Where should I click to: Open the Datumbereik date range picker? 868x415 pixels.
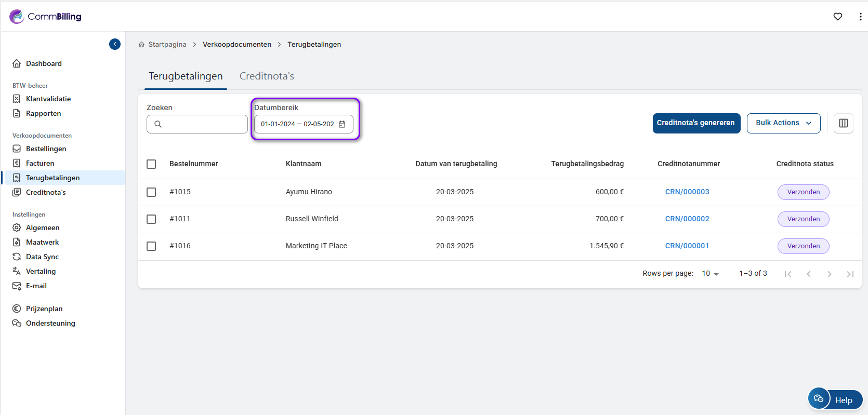297,124
